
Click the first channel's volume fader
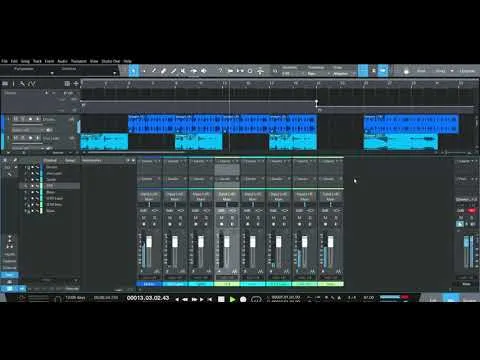(x=149, y=242)
